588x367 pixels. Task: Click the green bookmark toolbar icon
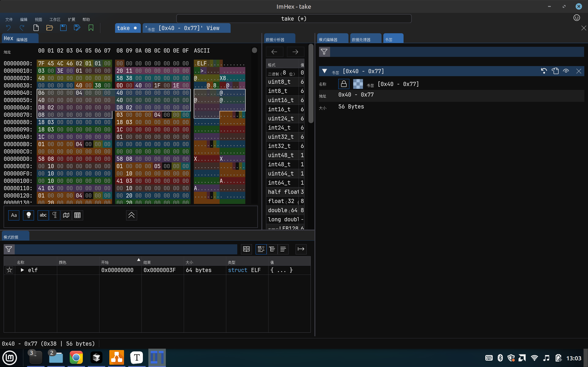(x=91, y=28)
